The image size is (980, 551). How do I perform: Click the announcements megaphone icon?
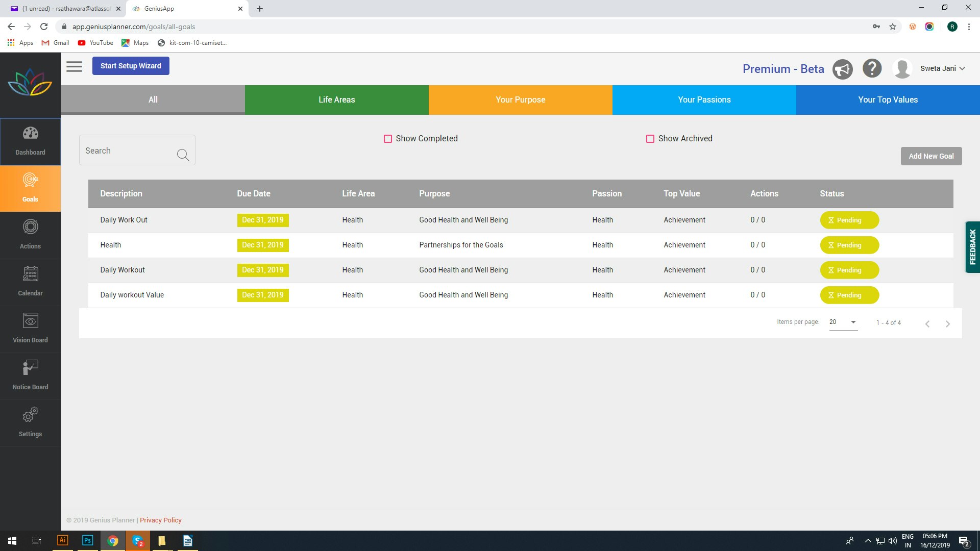click(842, 69)
